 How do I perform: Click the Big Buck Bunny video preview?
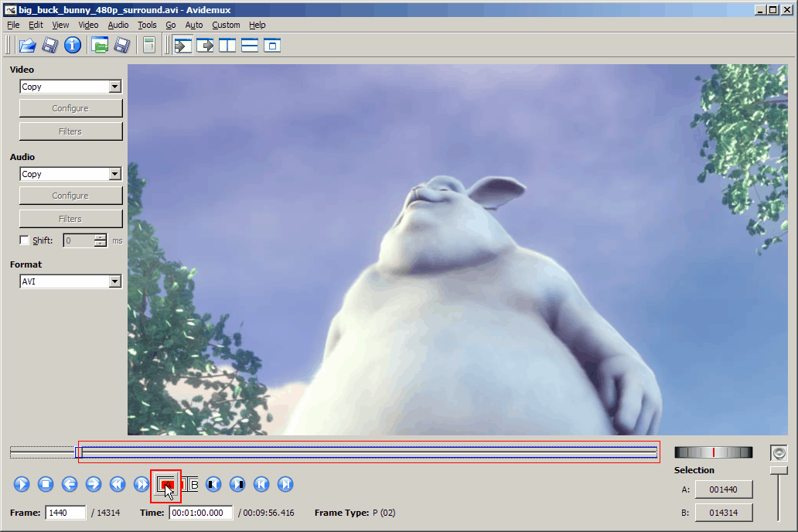pyautogui.click(x=457, y=250)
